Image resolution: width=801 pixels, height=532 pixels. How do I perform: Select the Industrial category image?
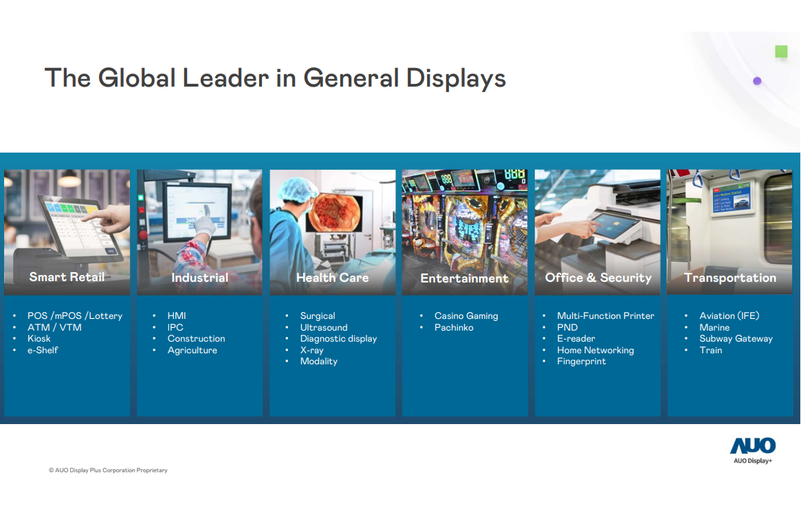point(199,220)
